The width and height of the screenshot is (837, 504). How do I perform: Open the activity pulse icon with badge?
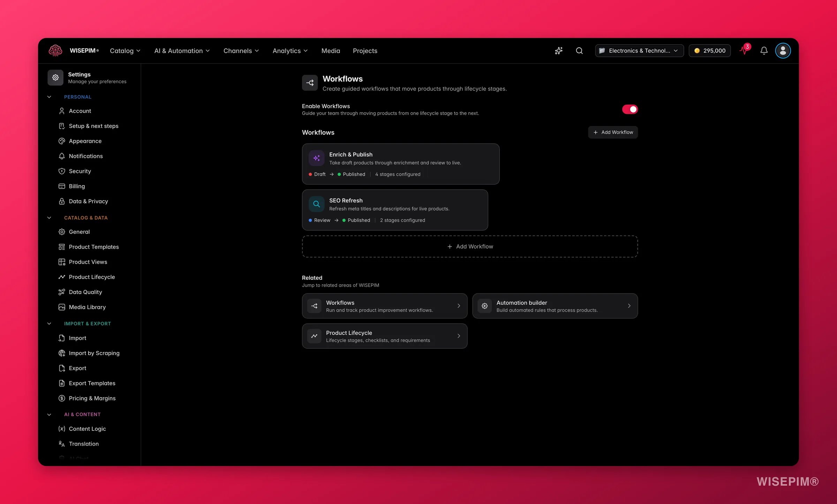744,50
